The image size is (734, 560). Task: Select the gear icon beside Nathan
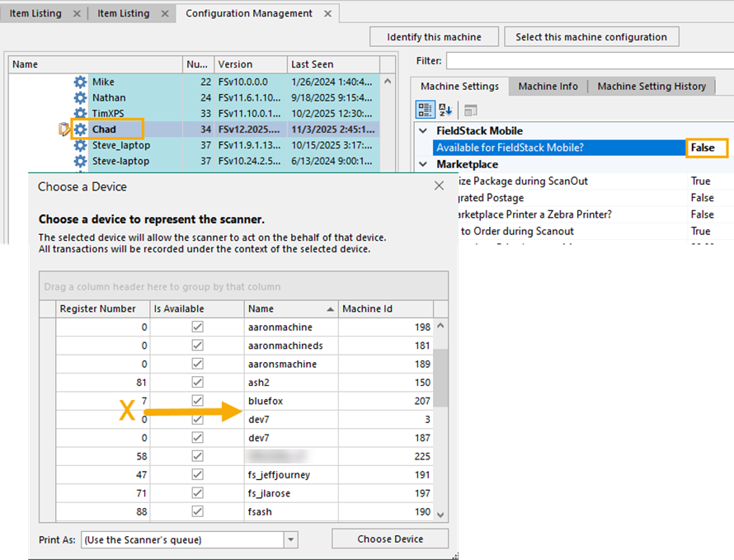click(x=80, y=98)
